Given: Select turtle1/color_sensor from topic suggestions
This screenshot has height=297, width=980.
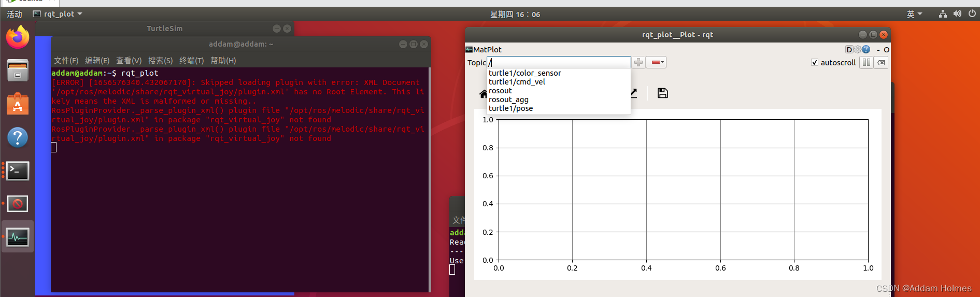Looking at the screenshot, I should [524, 73].
